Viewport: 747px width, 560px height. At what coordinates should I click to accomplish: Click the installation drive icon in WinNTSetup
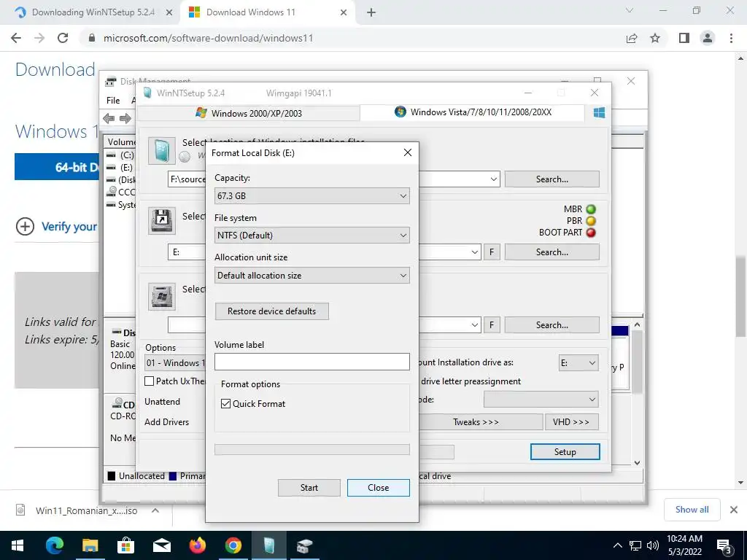point(161,297)
